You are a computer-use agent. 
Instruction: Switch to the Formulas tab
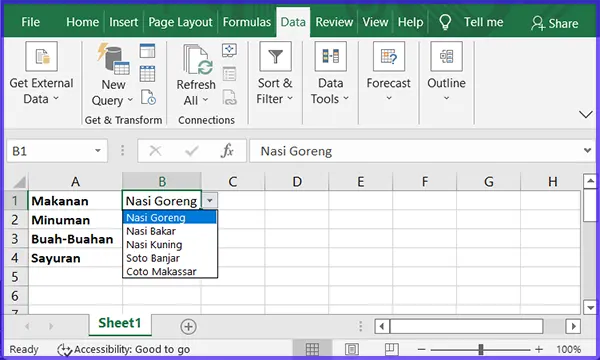click(x=247, y=22)
